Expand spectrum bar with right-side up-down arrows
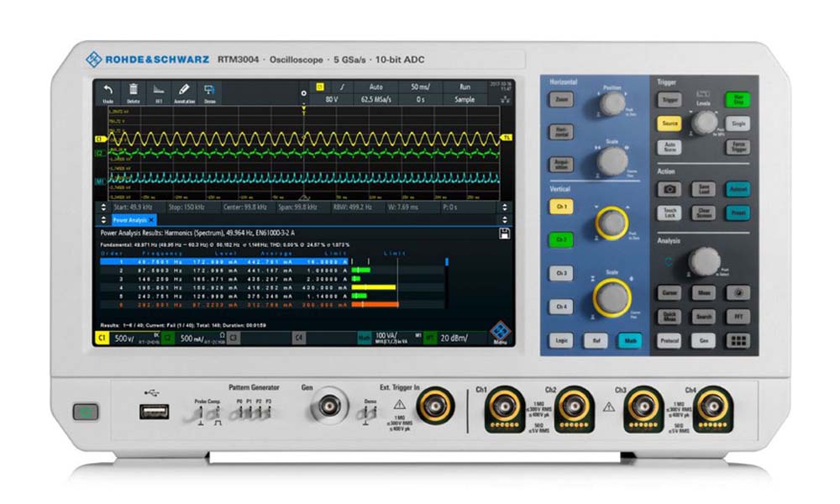Screen dimensions: 840x504 click(x=505, y=206)
